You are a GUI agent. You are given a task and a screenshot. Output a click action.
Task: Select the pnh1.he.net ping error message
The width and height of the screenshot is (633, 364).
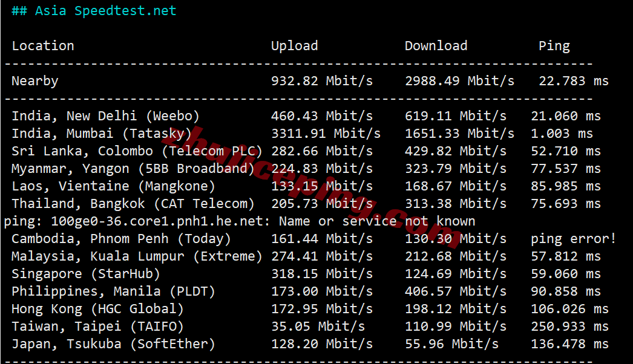240,221
